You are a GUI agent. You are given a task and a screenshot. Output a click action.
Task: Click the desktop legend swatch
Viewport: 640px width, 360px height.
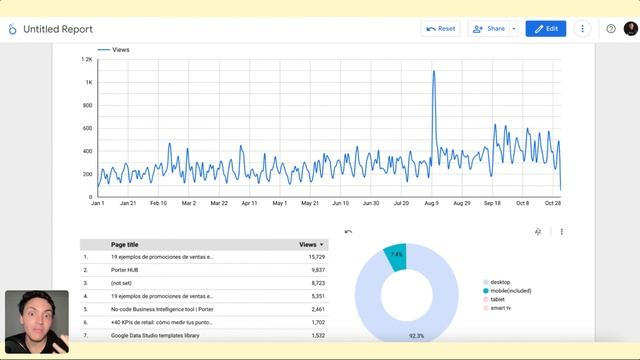point(486,282)
